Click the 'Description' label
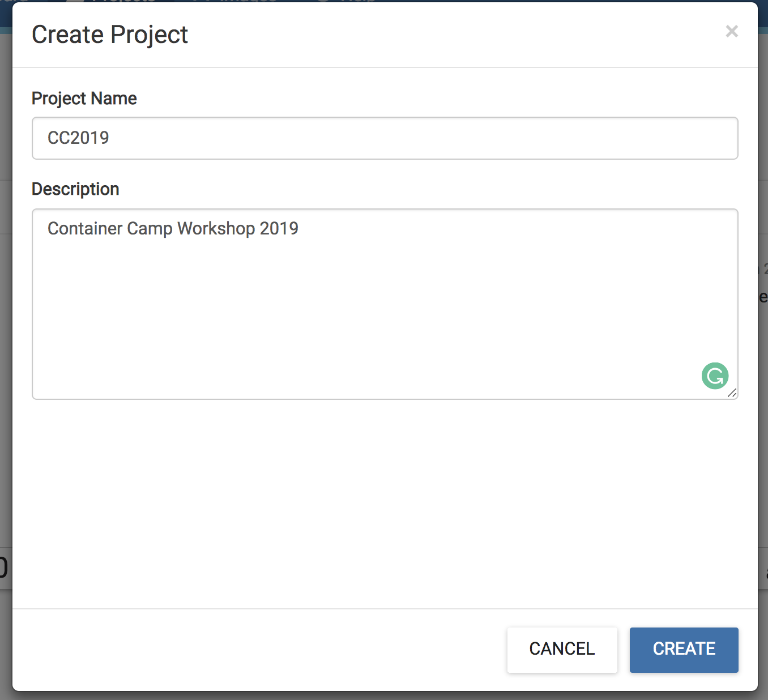 click(x=75, y=189)
